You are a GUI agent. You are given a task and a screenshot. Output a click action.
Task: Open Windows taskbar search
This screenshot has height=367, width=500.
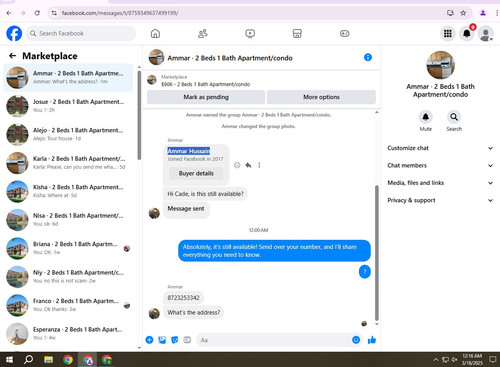click(29, 359)
